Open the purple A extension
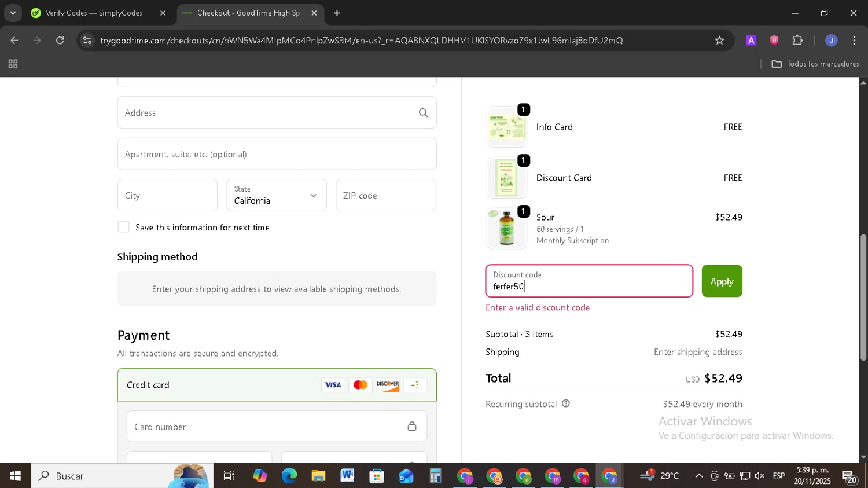Screen dimensions: 868x488 pyautogui.click(x=751, y=41)
